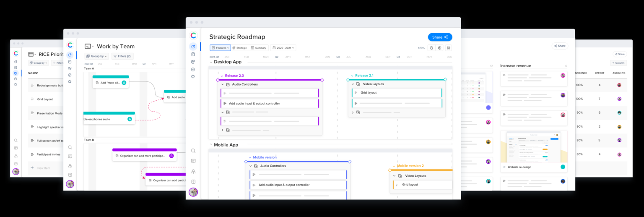Click assignee avatar in 100% effort 4 row

619,85
